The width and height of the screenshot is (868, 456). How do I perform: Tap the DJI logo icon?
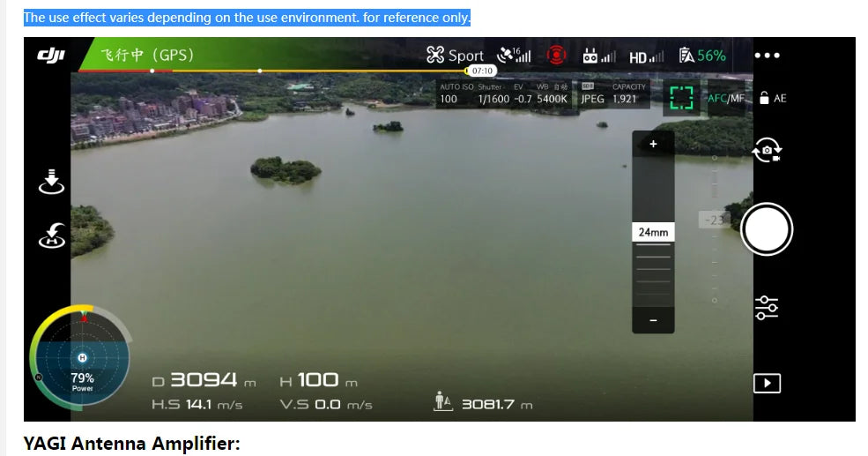pyautogui.click(x=50, y=56)
